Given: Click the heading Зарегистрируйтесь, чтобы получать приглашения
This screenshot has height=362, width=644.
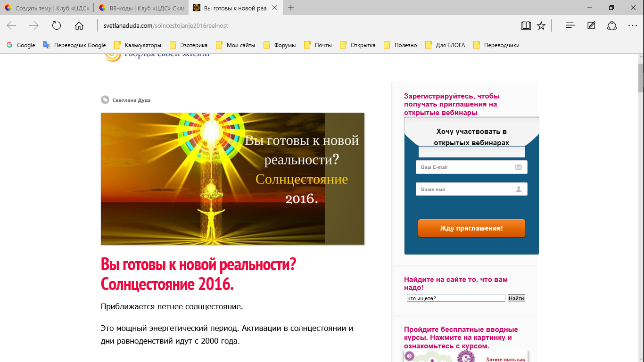Looking at the screenshot, I should (452, 104).
